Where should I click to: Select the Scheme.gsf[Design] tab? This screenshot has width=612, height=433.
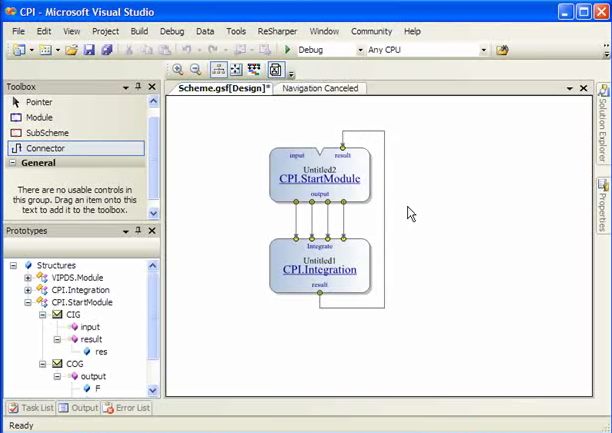tap(224, 89)
